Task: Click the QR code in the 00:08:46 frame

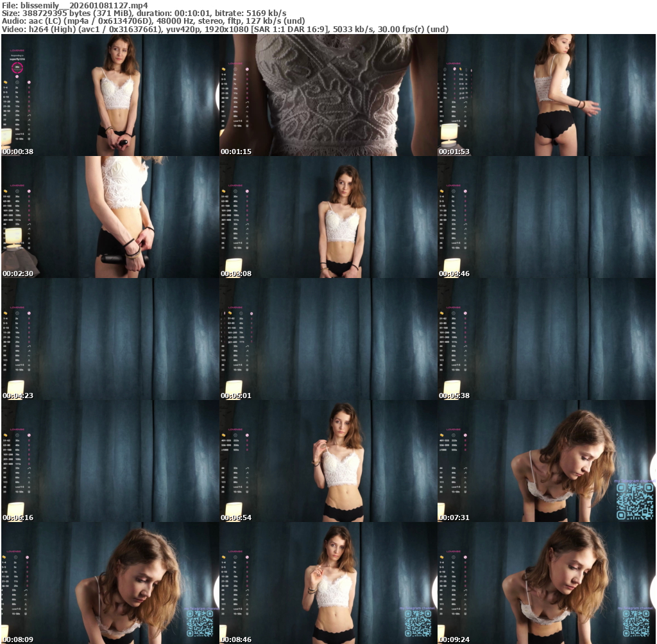Action: tap(417, 623)
